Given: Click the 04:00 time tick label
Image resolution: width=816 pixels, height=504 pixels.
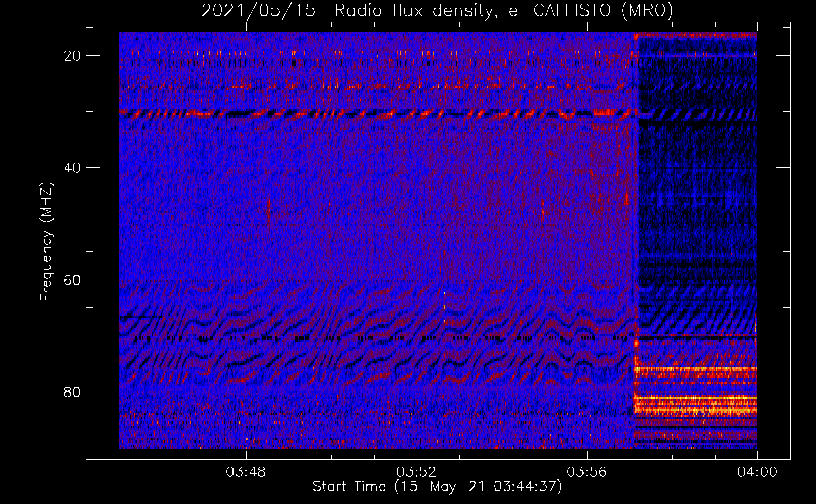Looking at the screenshot, I should [757, 472].
